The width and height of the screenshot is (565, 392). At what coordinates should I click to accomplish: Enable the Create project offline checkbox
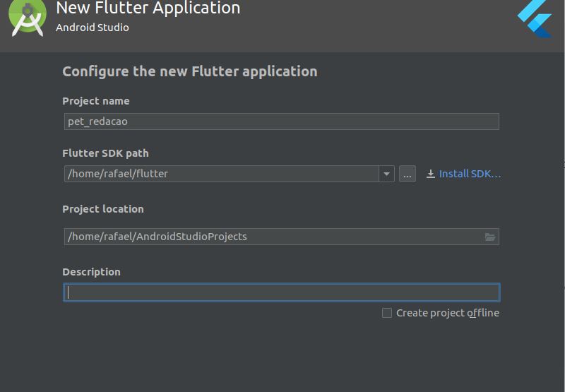(x=387, y=313)
